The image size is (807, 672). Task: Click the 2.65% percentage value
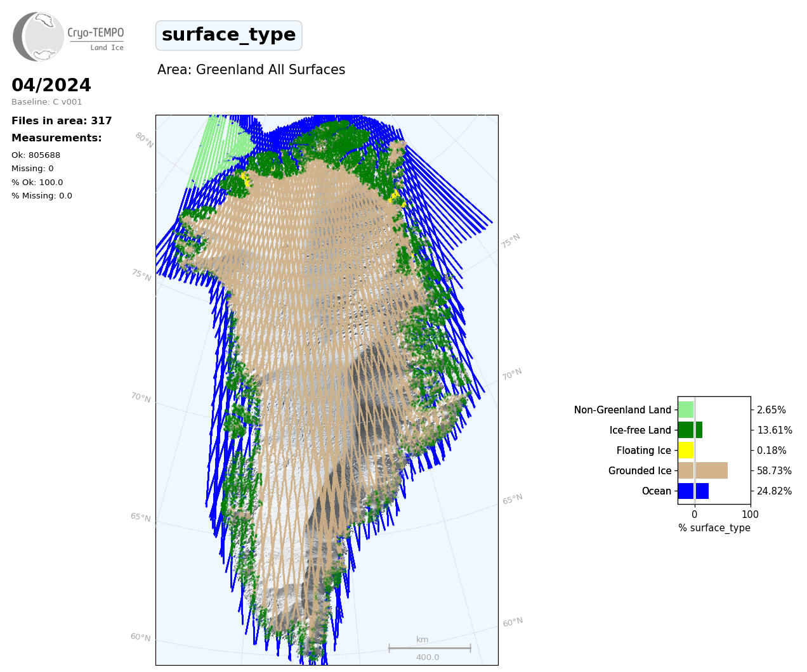click(x=771, y=410)
